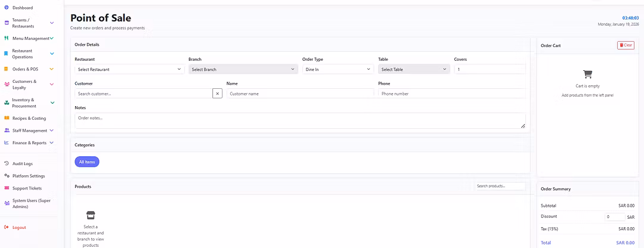Open the Select Table dropdown

tap(414, 69)
